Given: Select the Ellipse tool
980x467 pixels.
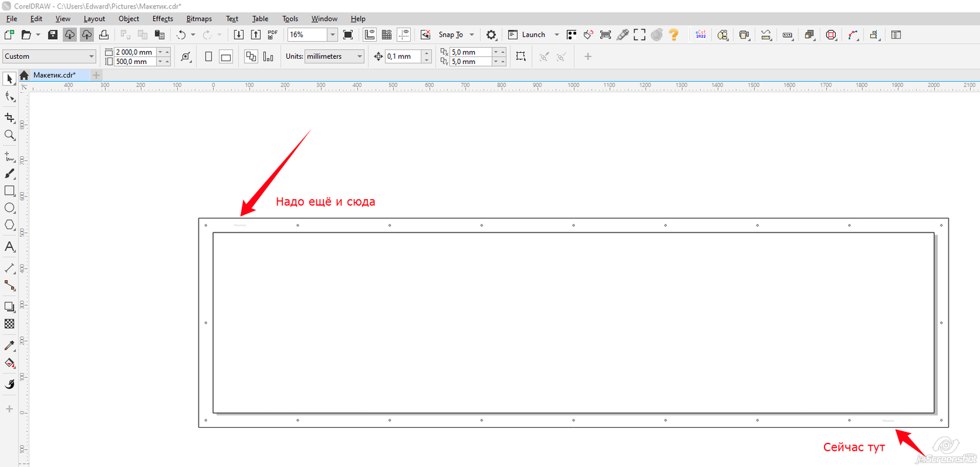Looking at the screenshot, I should coord(10,208).
